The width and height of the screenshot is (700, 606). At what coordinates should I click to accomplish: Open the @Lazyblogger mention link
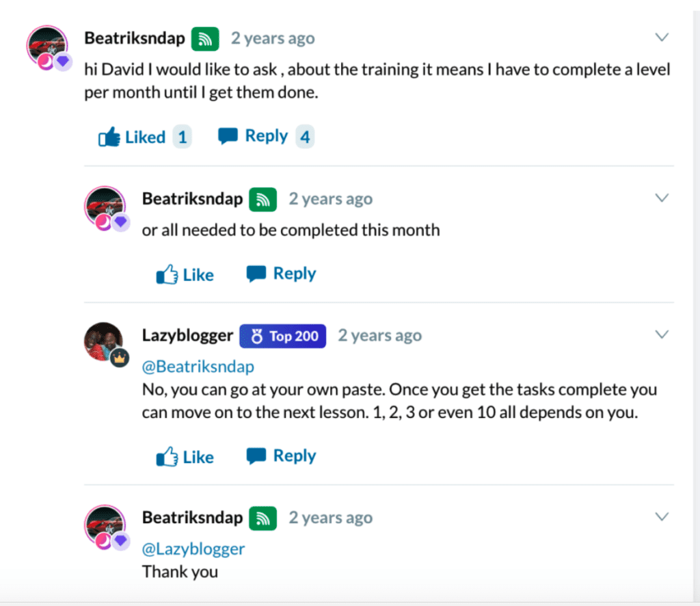[193, 549]
